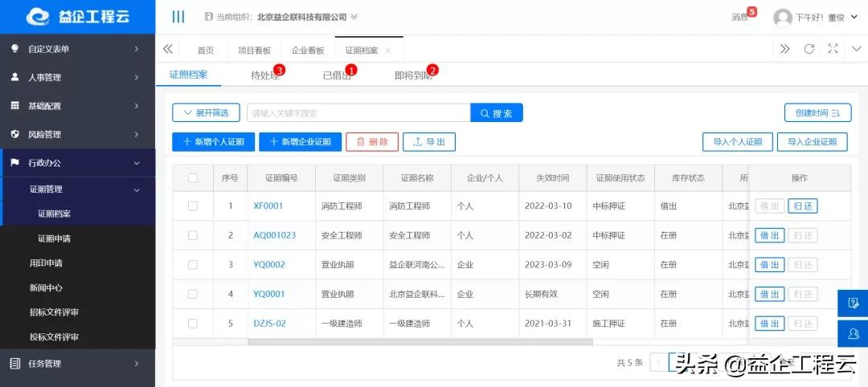Image resolution: width=868 pixels, height=387 pixels.
Task: Click the 自定义表单 lightbulb icon
Action: coord(15,49)
